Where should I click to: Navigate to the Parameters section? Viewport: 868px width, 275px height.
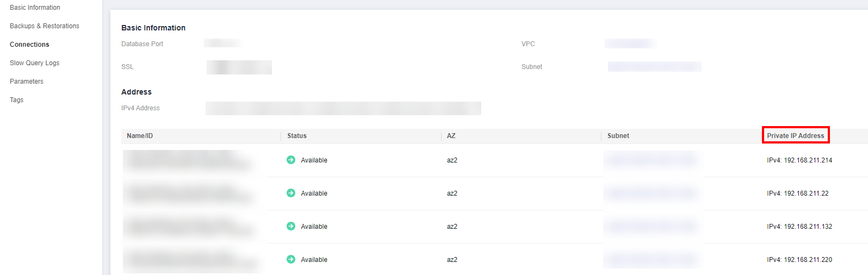click(x=27, y=82)
